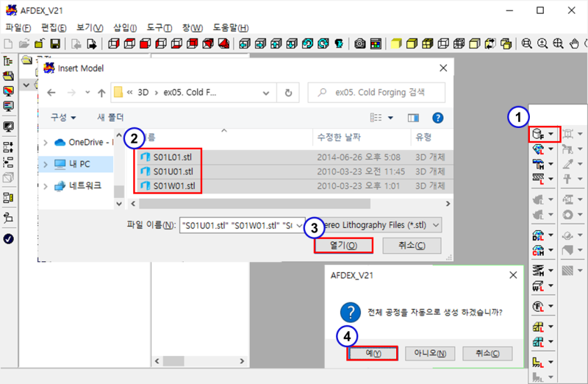This screenshot has width=588, height=384.
Task: Click the refresh button beside the address bar
Action: pyautogui.click(x=288, y=93)
